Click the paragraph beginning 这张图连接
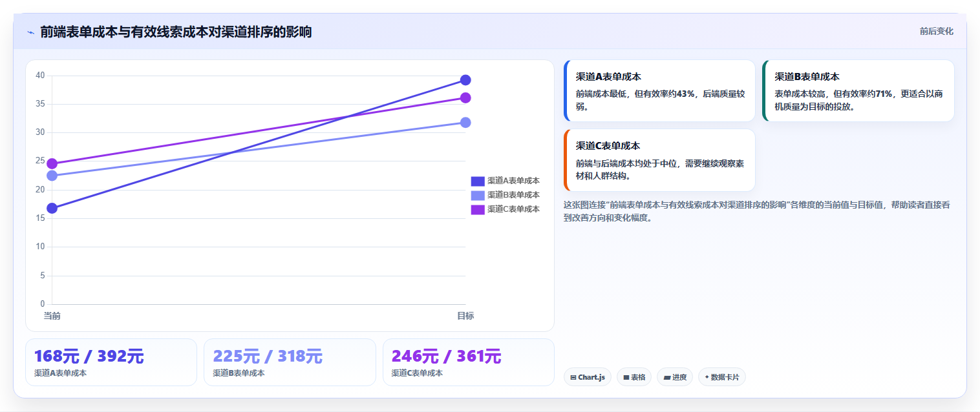Image resolution: width=980 pixels, height=412 pixels. [756, 211]
